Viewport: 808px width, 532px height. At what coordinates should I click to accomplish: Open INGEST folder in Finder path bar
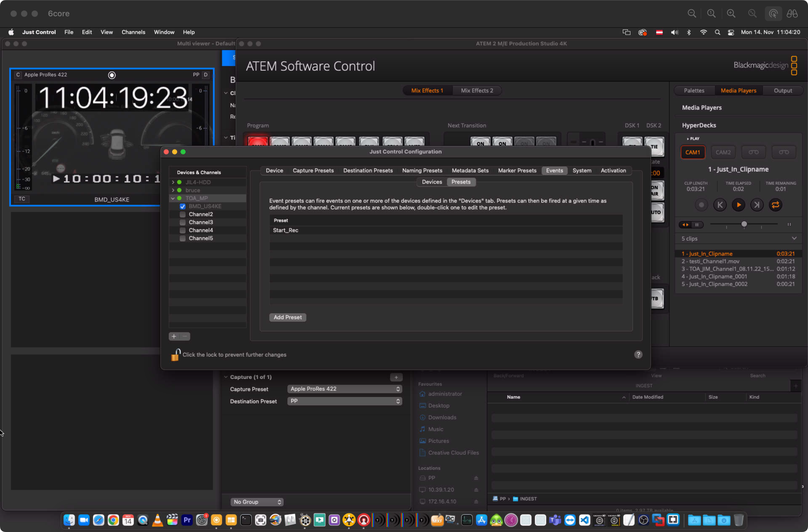[525, 499]
